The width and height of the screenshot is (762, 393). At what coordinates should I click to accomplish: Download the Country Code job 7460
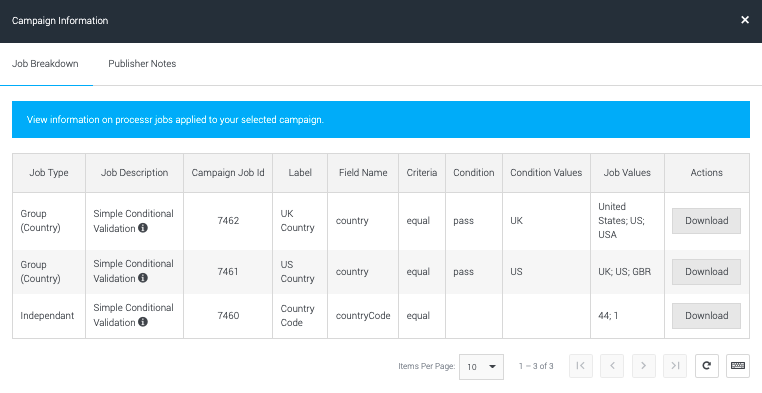click(x=706, y=316)
